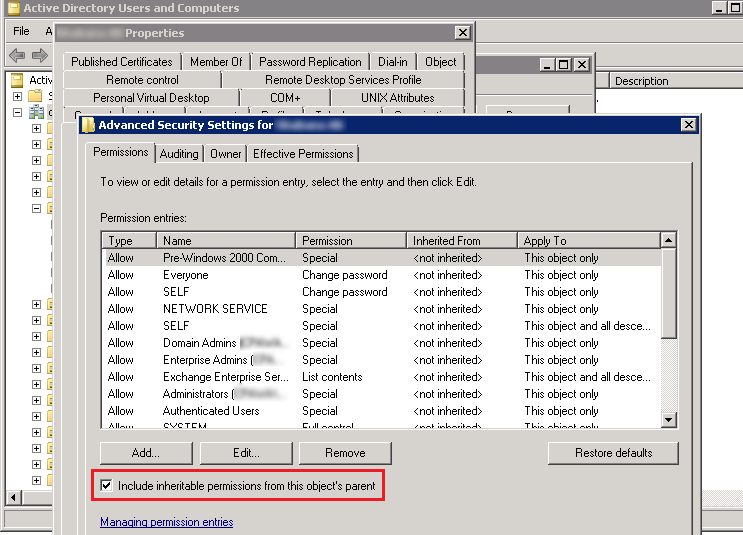Click the Restore defaults button
This screenshot has height=535, width=743.
coord(613,453)
